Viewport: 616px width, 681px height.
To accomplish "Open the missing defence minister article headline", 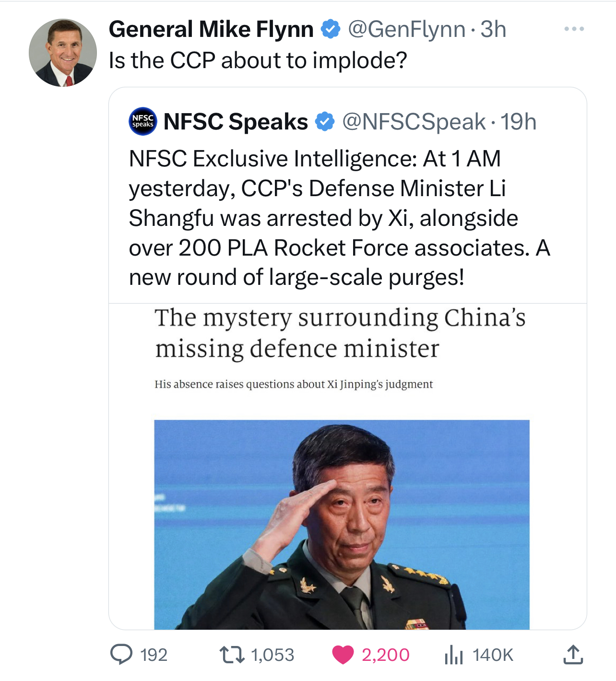I will (x=340, y=333).
